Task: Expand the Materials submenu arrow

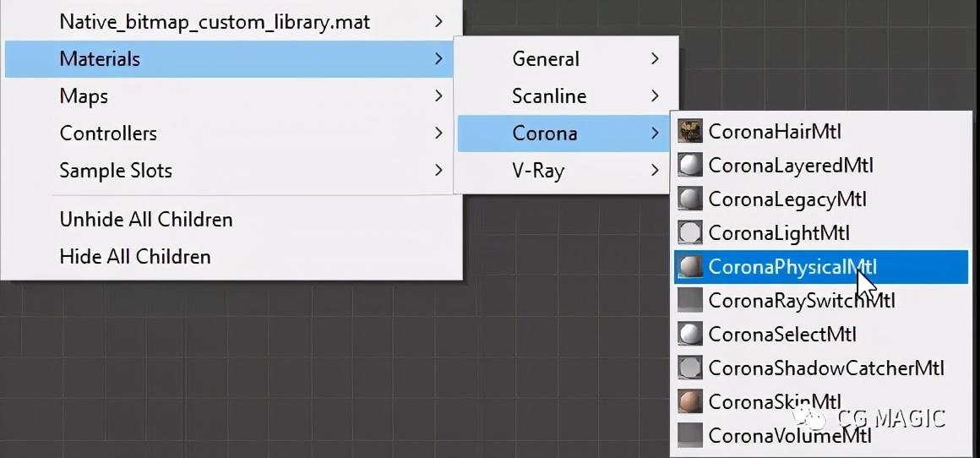Action: [438, 59]
